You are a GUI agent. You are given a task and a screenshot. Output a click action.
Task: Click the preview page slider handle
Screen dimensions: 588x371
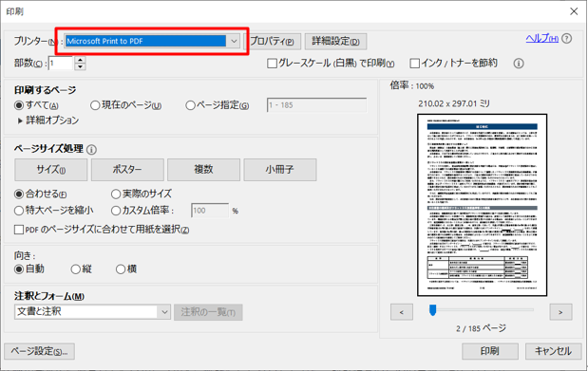(x=433, y=310)
